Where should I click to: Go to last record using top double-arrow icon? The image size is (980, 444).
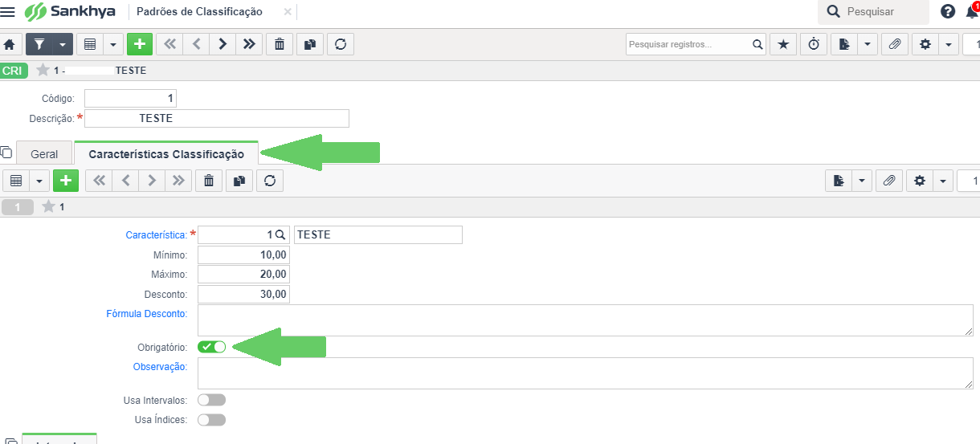tap(249, 44)
